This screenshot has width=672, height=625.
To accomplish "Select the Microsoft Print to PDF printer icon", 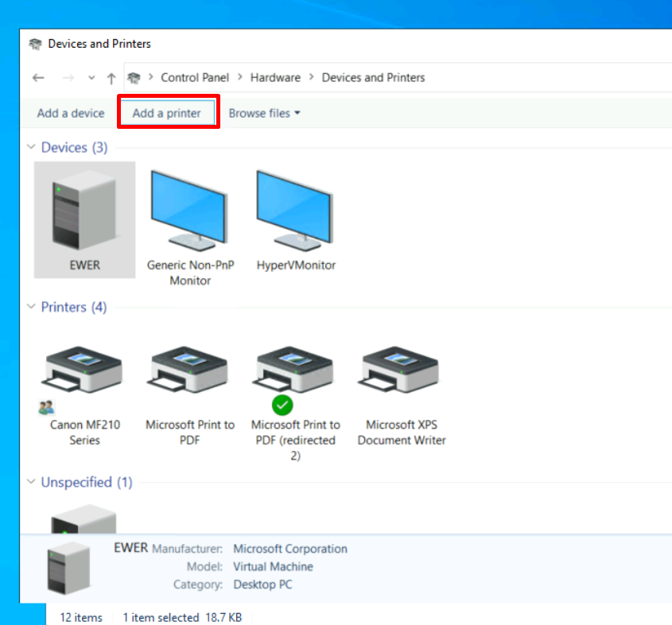I will pyautogui.click(x=188, y=370).
